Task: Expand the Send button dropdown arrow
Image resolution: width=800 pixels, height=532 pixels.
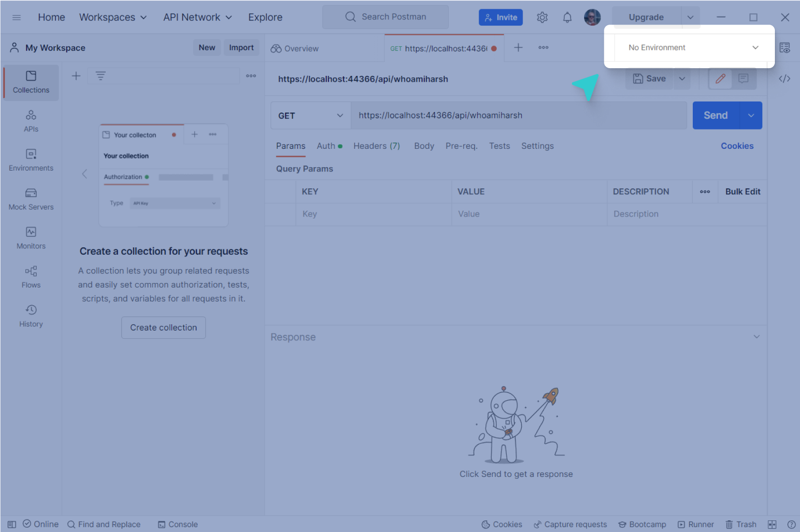Action: 751,115
